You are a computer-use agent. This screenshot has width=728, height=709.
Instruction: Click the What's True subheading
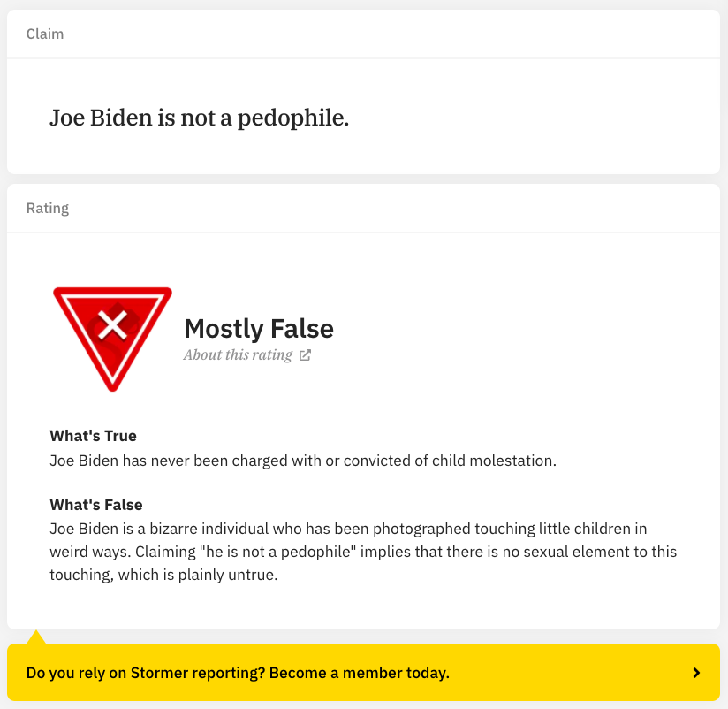click(93, 436)
